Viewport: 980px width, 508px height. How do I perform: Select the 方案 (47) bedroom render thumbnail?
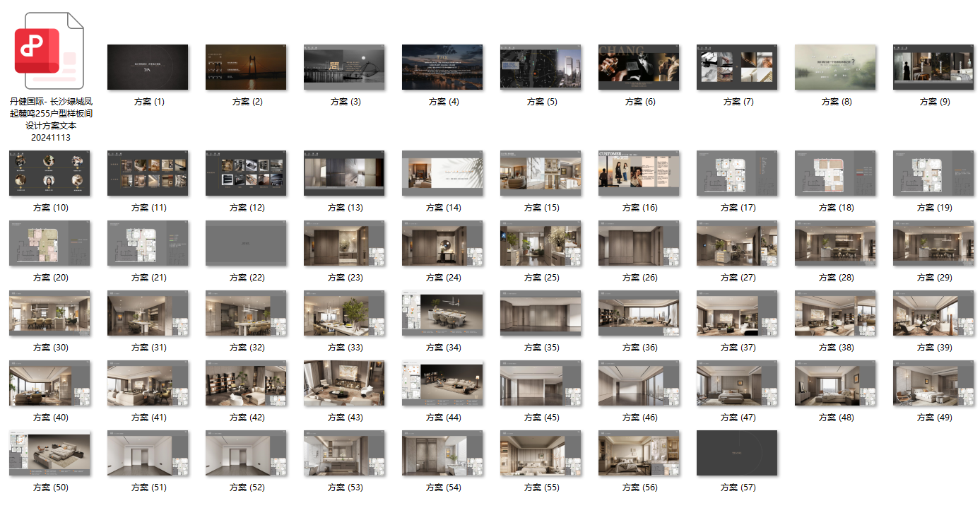[x=737, y=383]
